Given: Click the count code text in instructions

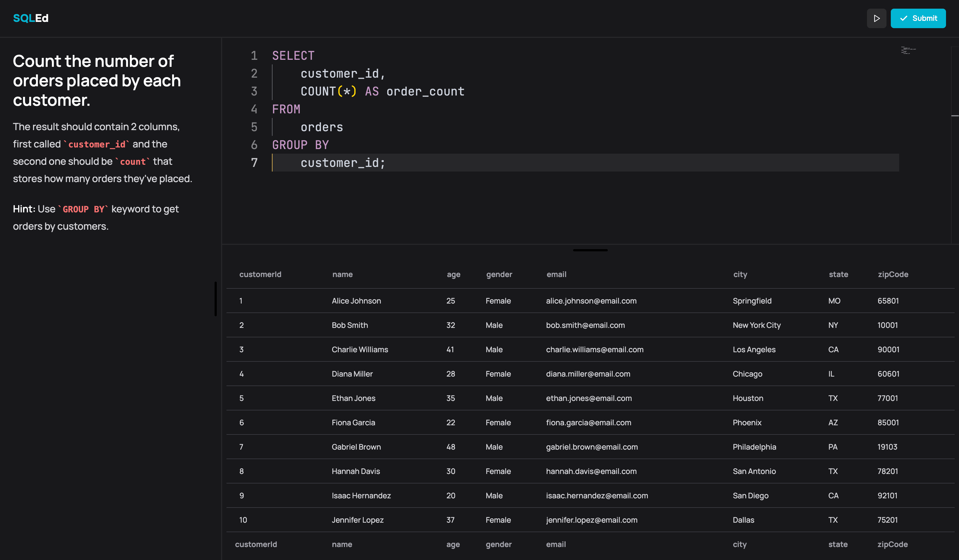Looking at the screenshot, I should click(133, 162).
